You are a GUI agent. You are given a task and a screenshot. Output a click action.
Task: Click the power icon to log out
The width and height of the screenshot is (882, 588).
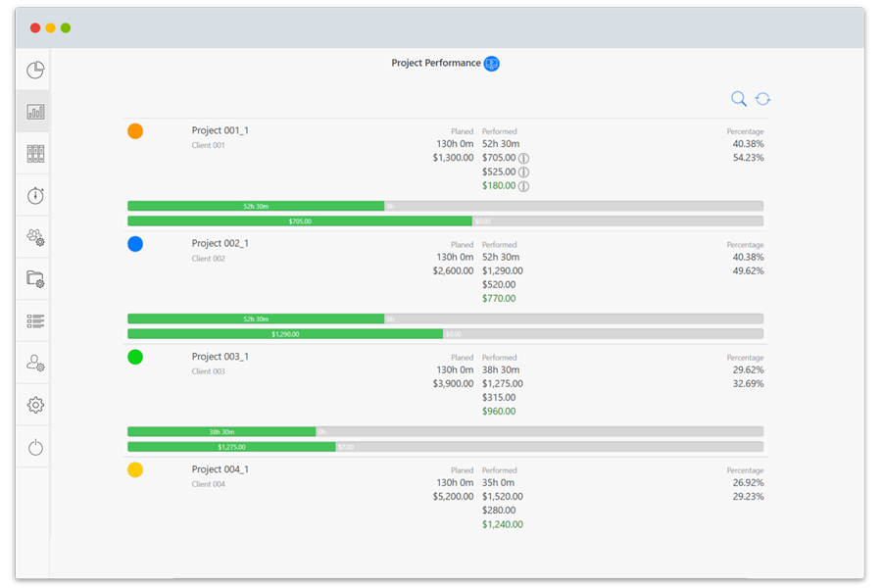coord(35,448)
